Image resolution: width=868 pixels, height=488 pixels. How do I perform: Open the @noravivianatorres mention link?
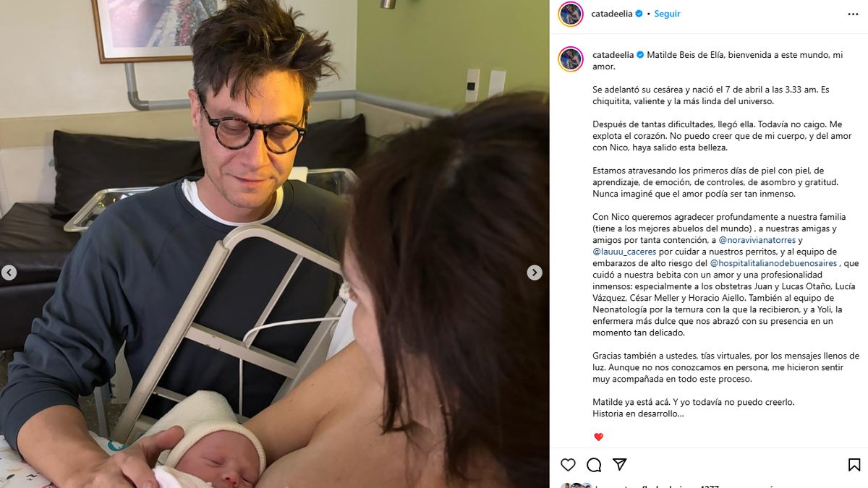pyautogui.click(x=757, y=240)
